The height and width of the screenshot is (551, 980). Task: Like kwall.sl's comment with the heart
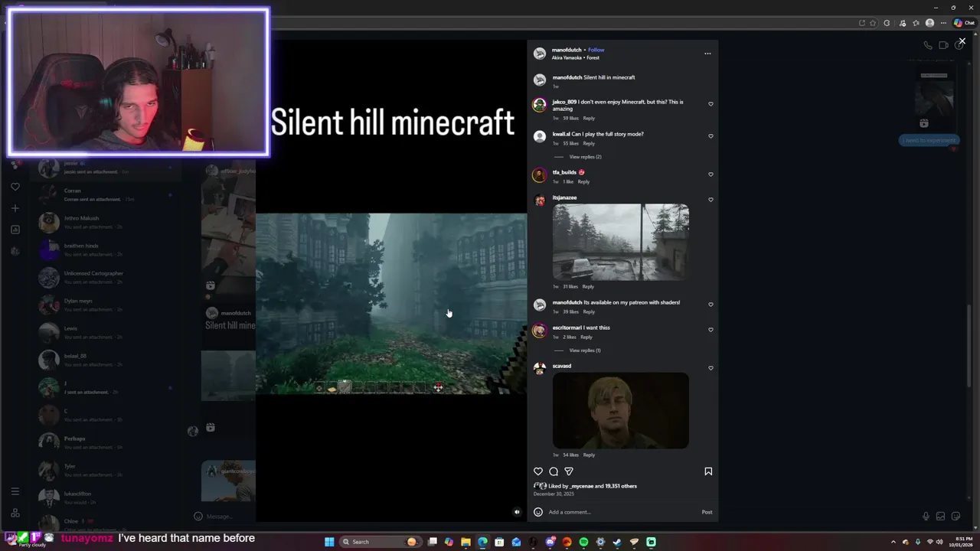pos(710,136)
